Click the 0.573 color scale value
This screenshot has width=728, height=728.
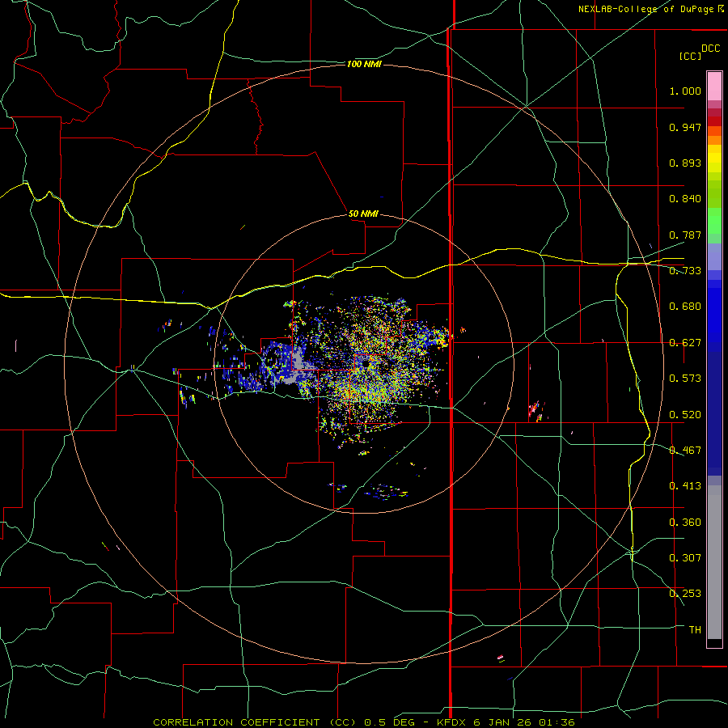tap(685, 379)
